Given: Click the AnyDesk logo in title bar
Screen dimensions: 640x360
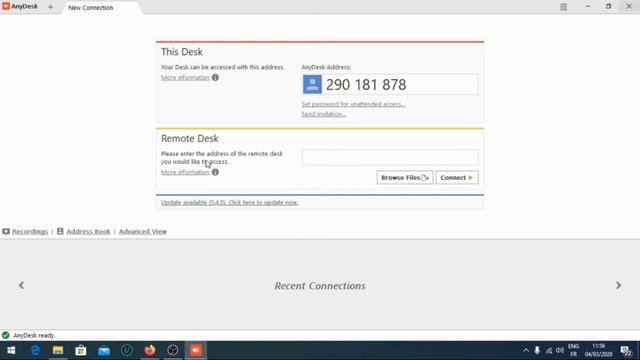Looking at the screenshot, I should (x=20, y=7).
